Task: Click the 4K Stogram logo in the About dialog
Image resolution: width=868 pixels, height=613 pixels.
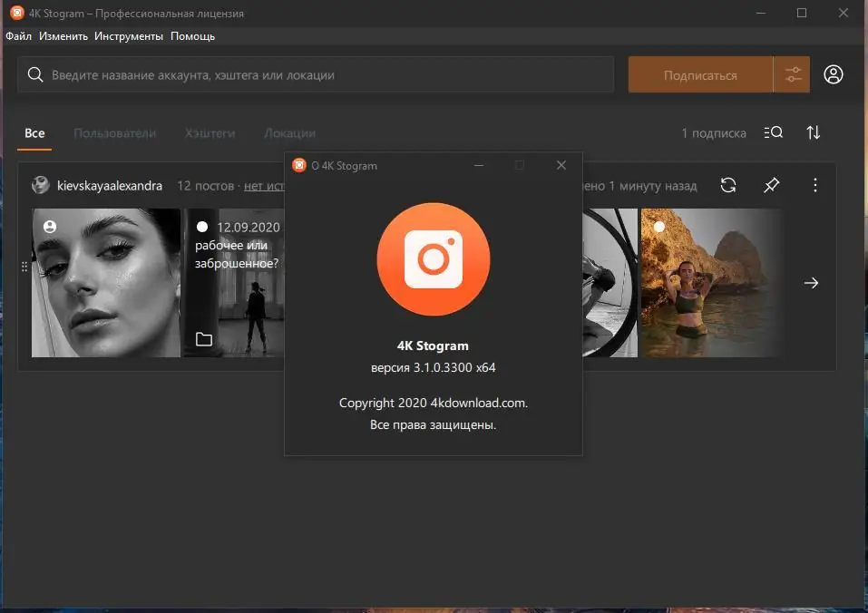Action: point(433,259)
